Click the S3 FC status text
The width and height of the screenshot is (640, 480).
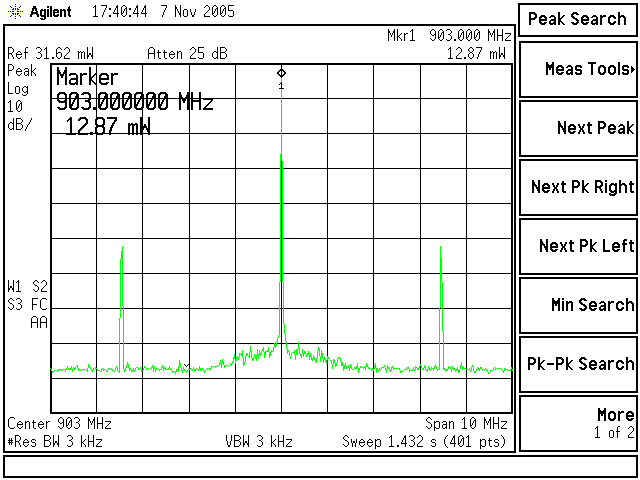click(27, 304)
